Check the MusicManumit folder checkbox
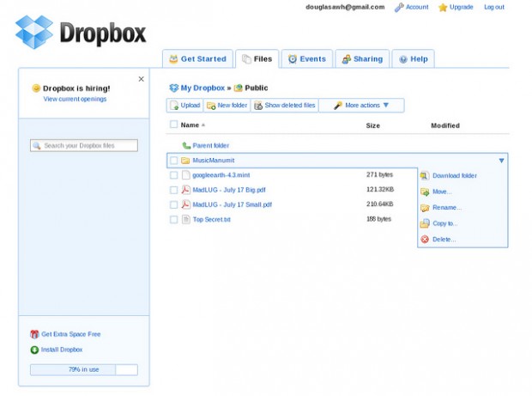Screen dimensions: 532x396 tap(173, 161)
